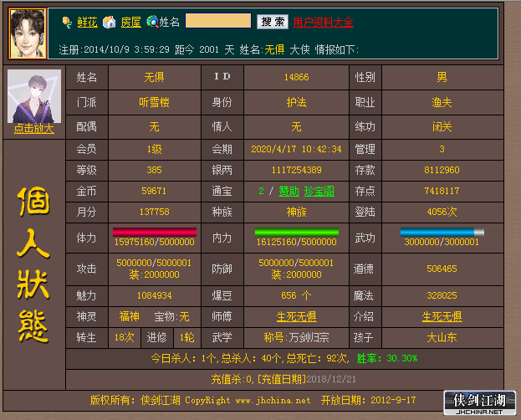Click the 进修 value 1轮
521x420 pixels.
pyautogui.click(x=187, y=338)
